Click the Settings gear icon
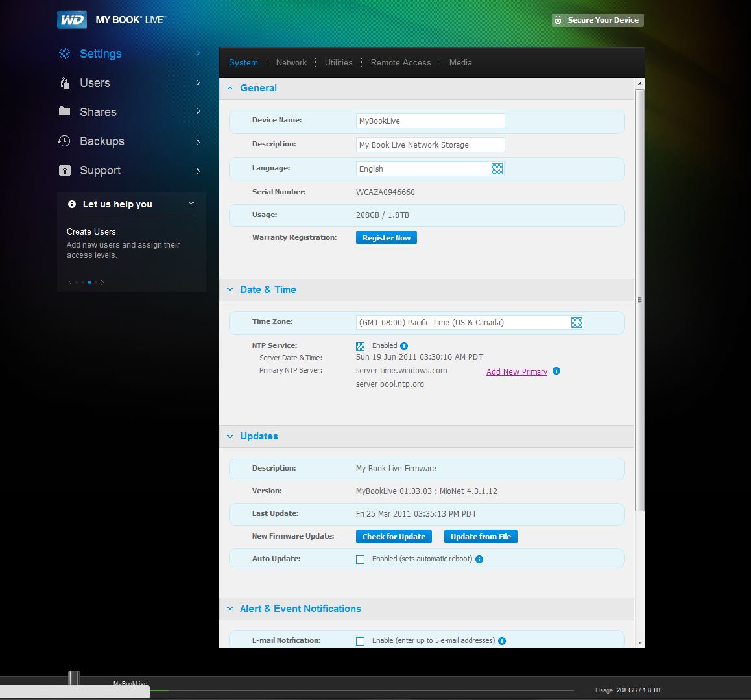This screenshot has width=751, height=700. pos(65,54)
